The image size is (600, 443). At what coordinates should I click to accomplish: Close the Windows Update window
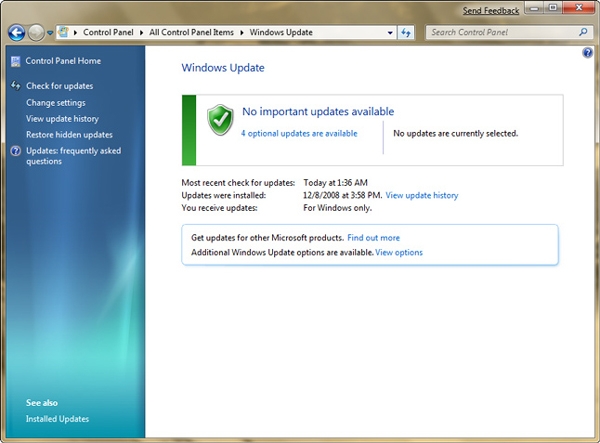[x=579, y=8]
